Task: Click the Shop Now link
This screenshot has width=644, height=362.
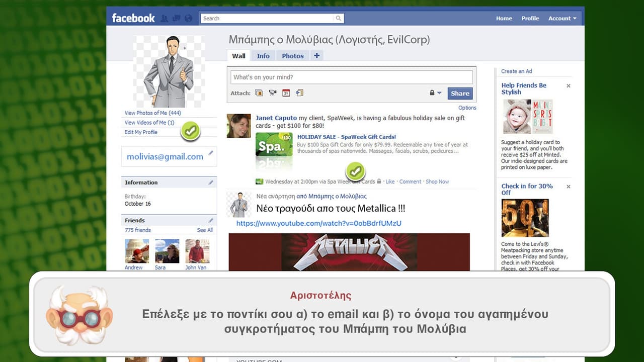Action: (x=437, y=182)
